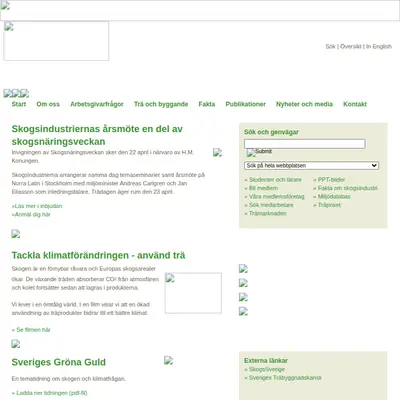Open the Publikationer menu item
This screenshot has width=400, height=400.
tap(245, 104)
